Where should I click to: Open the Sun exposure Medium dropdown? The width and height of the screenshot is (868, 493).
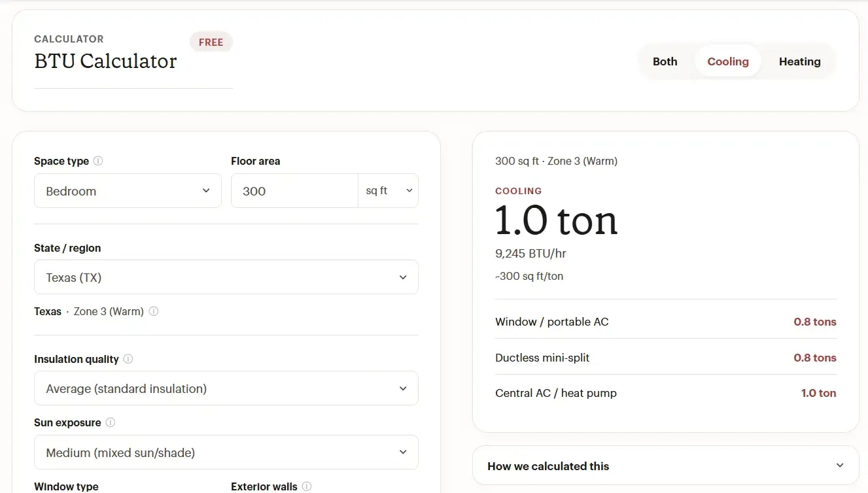point(226,452)
